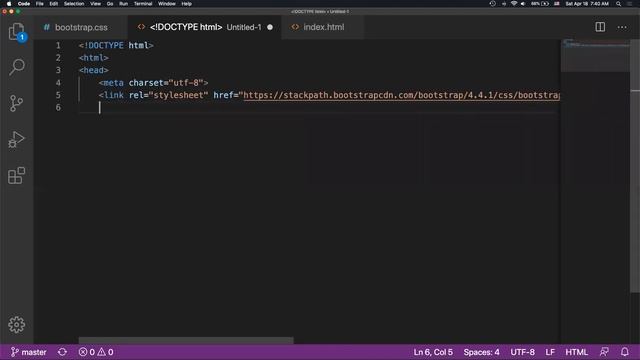Click the Wi-Fi status icon

(x=514, y=4)
